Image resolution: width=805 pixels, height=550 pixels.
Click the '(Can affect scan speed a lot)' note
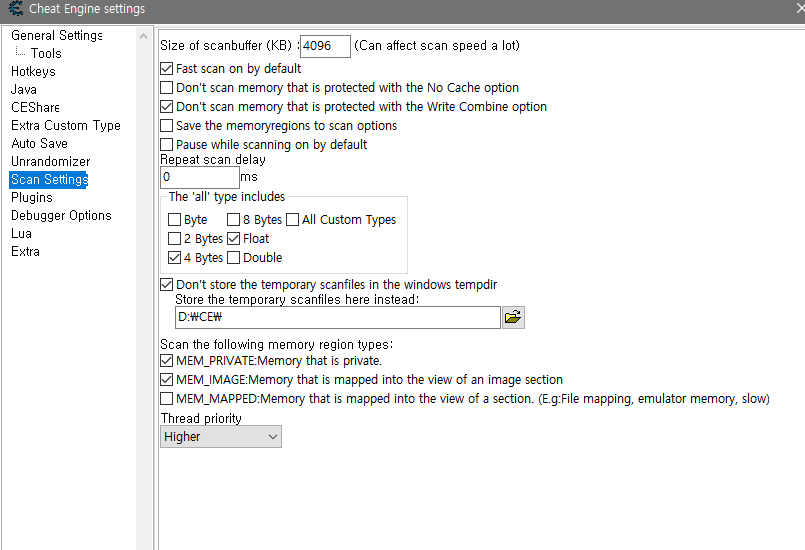point(437,46)
